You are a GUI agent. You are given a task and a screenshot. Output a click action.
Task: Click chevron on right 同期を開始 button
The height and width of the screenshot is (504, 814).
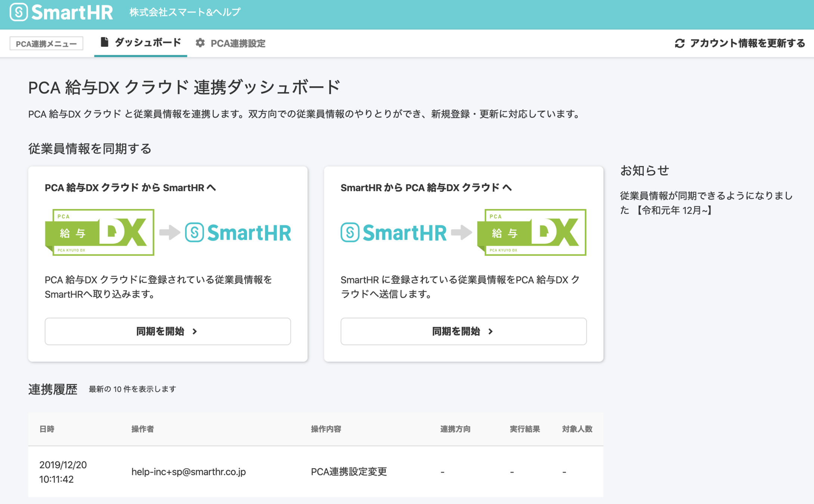[490, 332]
